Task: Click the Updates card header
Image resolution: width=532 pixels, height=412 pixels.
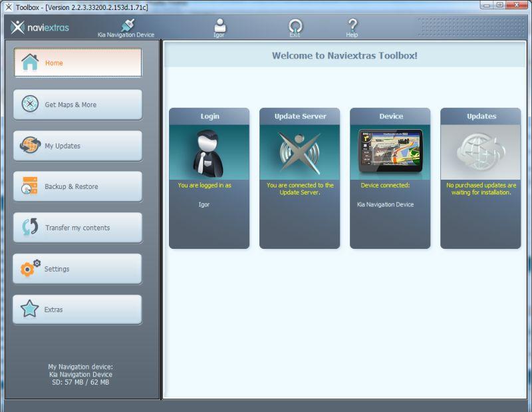Action: coord(481,116)
